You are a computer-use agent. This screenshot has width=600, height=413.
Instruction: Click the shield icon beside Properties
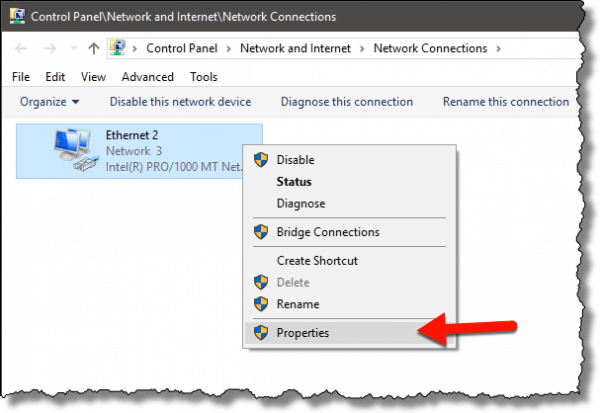coord(261,333)
